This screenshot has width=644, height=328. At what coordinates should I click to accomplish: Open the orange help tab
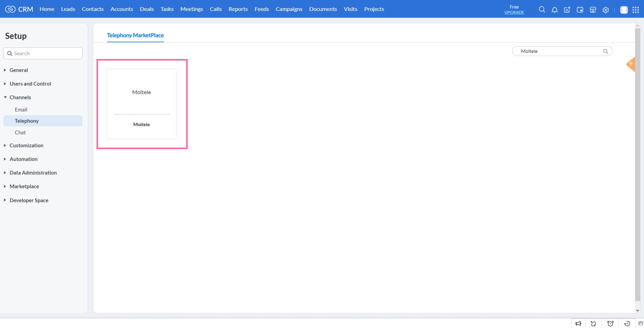(631, 64)
